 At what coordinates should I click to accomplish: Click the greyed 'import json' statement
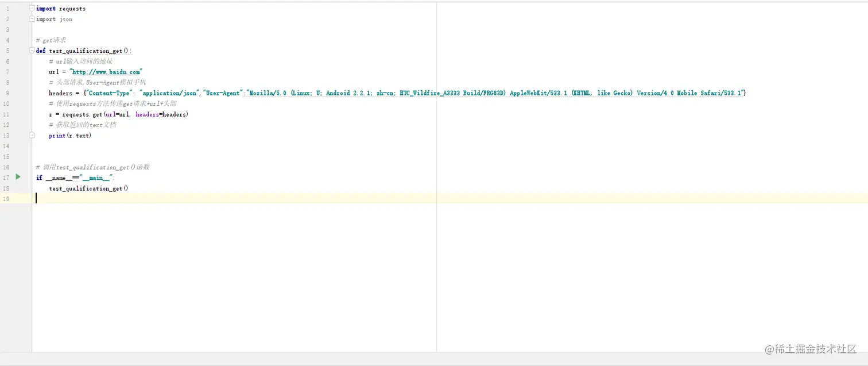[54, 20]
